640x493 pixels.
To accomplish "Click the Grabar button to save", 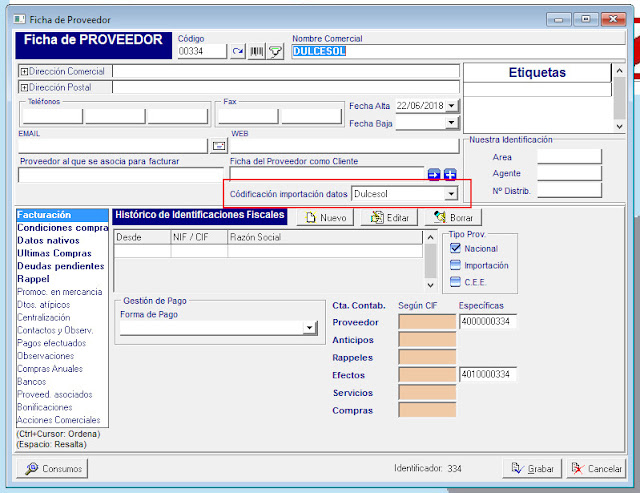I will pos(531,468).
